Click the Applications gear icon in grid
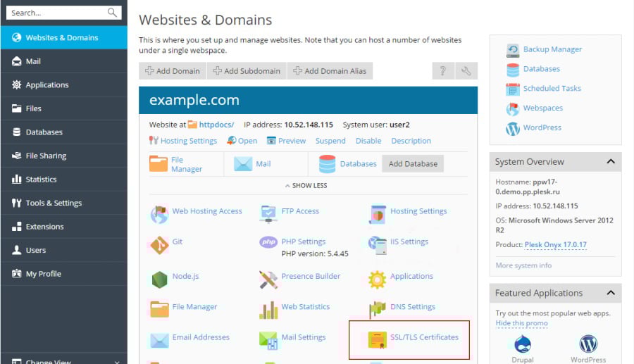This screenshot has width=634, height=364. (x=378, y=280)
